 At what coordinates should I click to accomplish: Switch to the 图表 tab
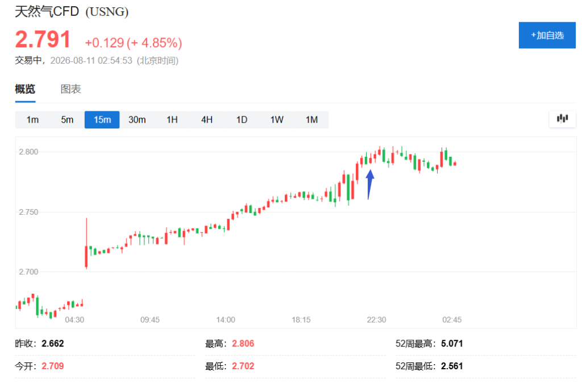point(70,89)
